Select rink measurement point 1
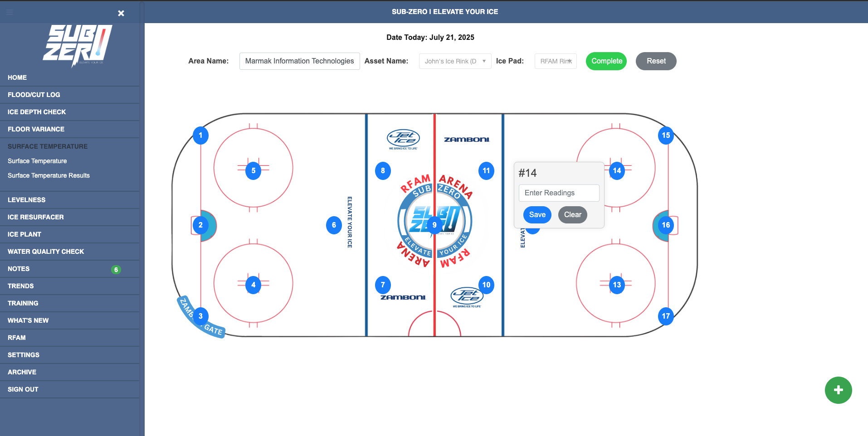This screenshot has width=868, height=436. coord(200,135)
